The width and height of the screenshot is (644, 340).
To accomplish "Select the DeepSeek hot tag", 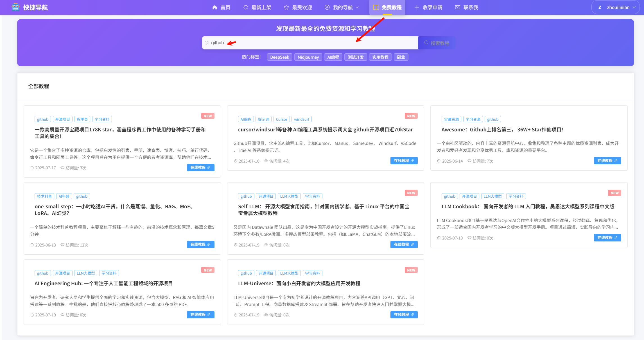I will click(279, 57).
